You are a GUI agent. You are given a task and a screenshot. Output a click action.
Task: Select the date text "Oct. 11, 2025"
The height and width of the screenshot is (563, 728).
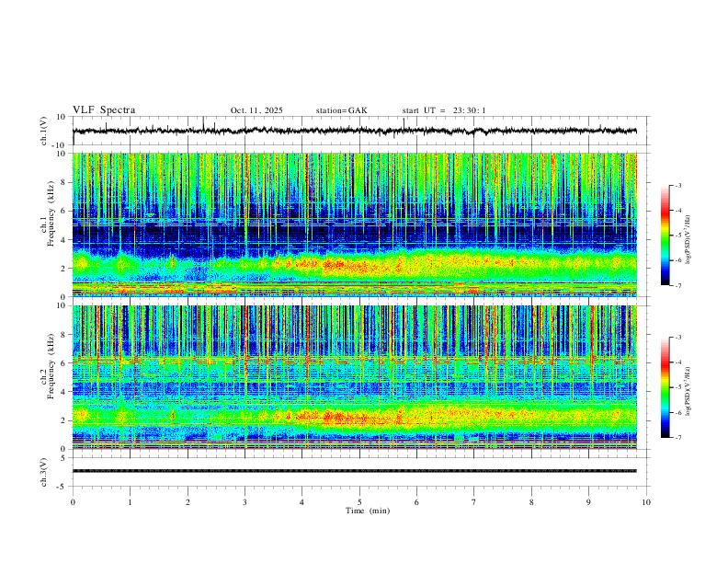256,110
